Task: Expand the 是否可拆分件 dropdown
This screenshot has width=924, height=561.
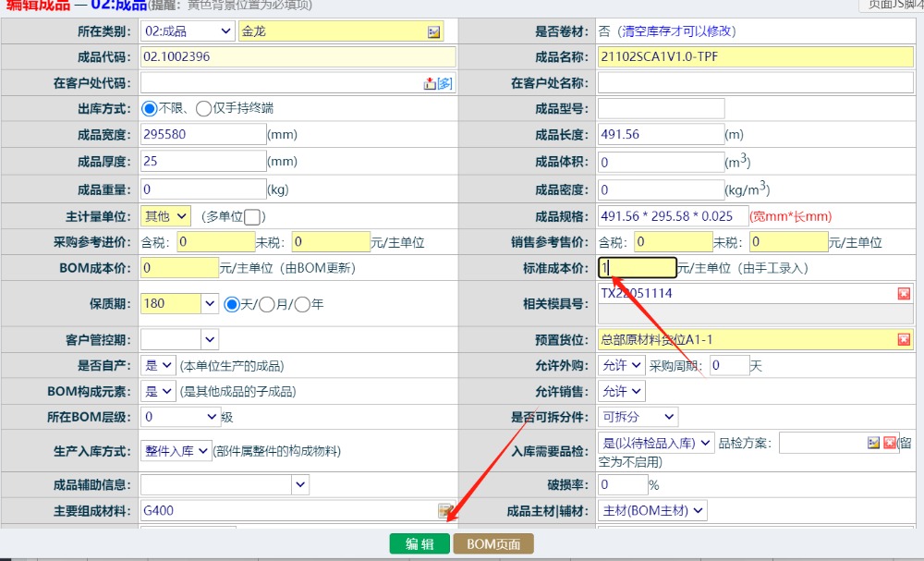Action: pyautogui.click(x=638, y=417)
